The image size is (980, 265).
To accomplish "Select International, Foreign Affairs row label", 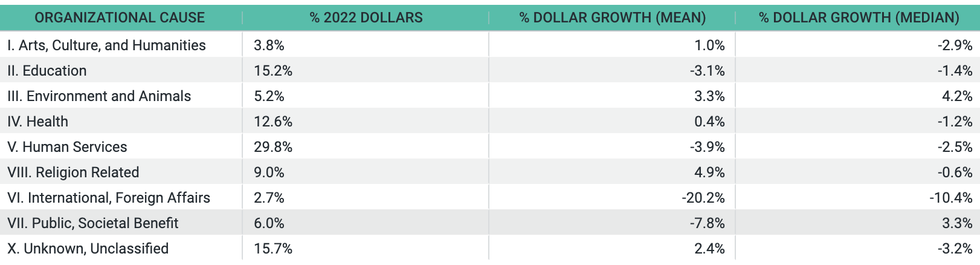I will (109, 198).
